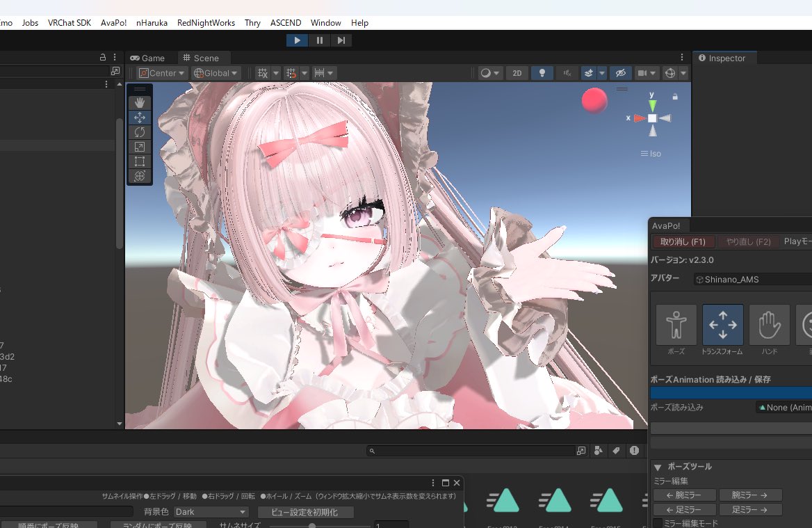Toggle scene lighting bulb

(x=542, y=73)
